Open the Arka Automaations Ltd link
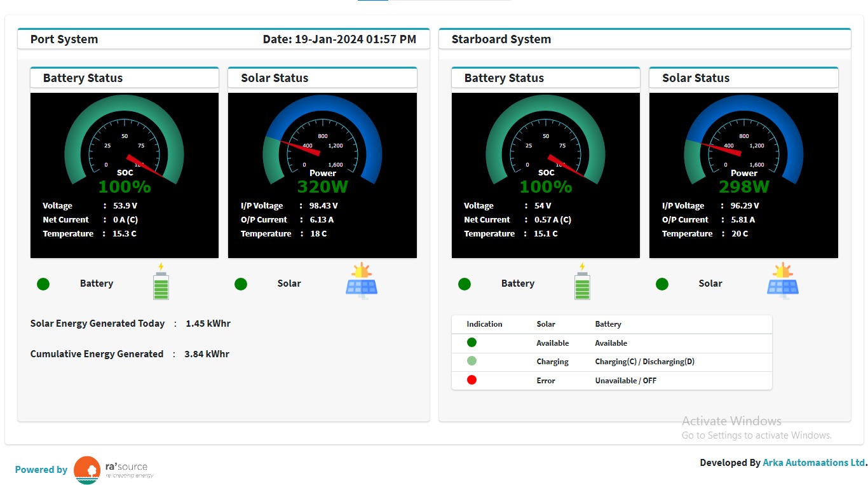This screenshot has height=485, width=868. [813, 463]
